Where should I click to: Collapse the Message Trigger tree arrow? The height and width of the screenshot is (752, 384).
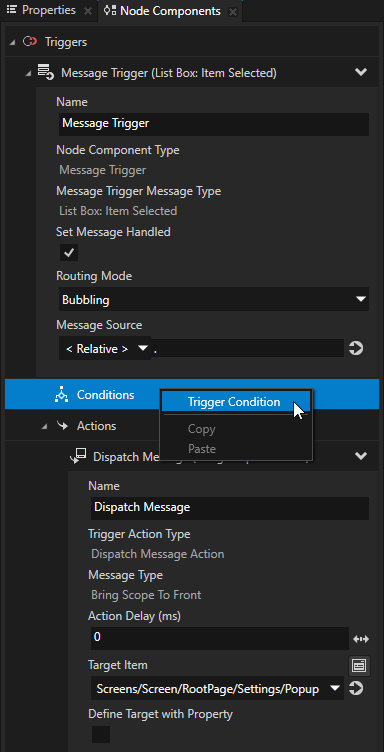28,73
